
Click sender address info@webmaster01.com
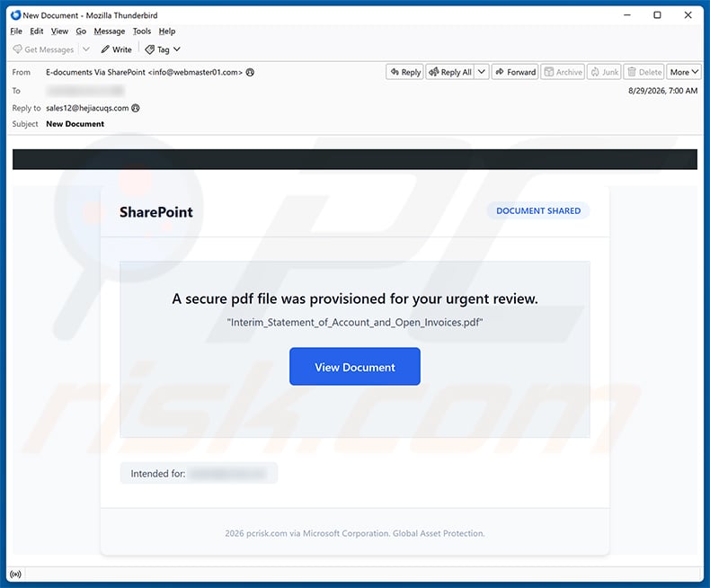click(196, 72)
